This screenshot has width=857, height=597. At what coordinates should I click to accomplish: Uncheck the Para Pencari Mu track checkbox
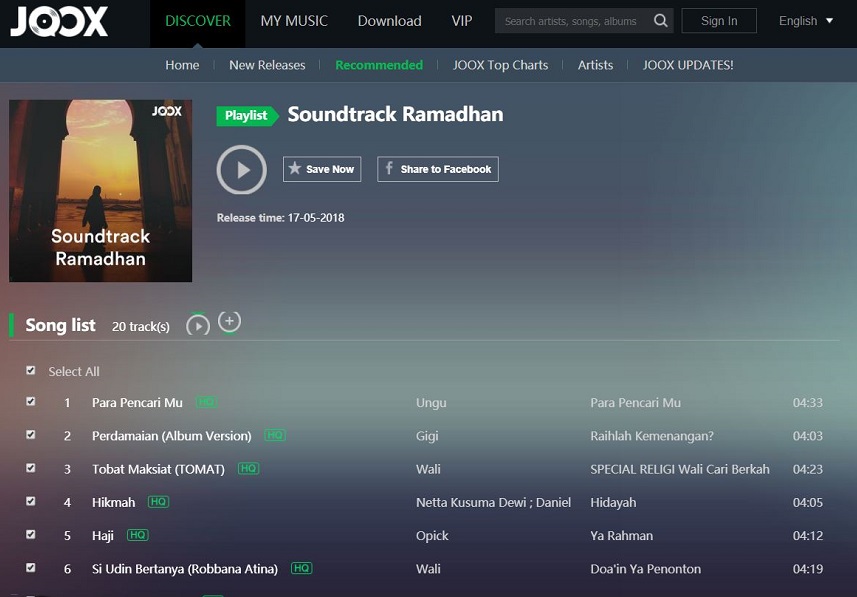pyautogui.click(x=31, y=402)
